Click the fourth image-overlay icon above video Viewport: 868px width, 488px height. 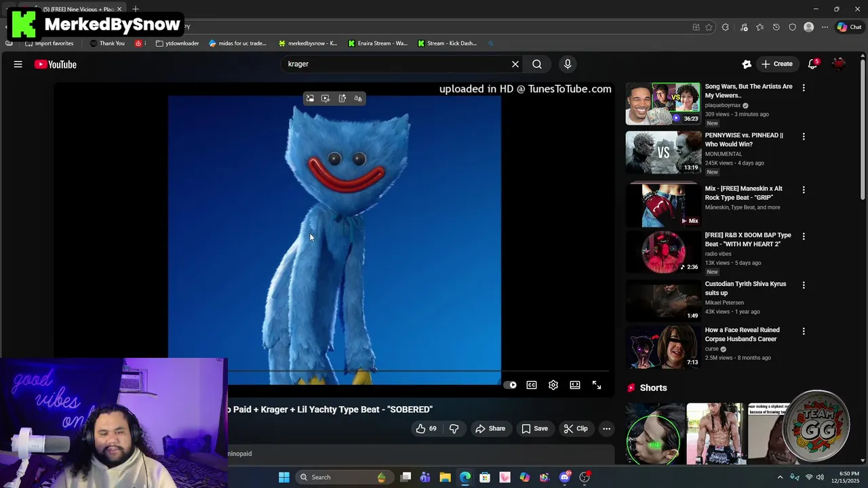click(x=358, y=99)
